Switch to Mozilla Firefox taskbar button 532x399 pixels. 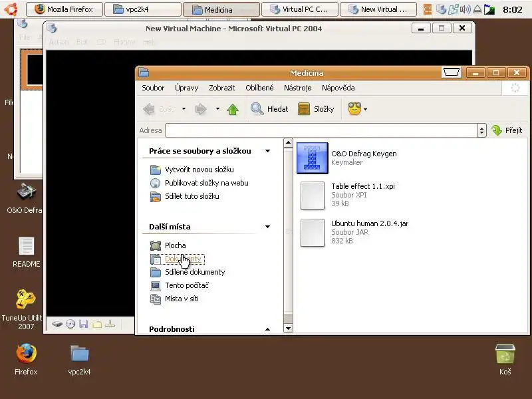[64, 9]
